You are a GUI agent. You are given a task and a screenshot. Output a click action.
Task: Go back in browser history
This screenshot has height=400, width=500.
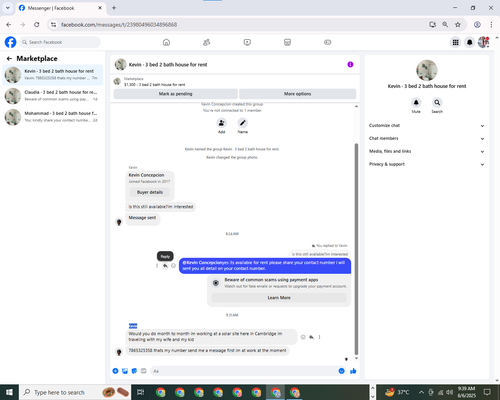tap(9, 24)
